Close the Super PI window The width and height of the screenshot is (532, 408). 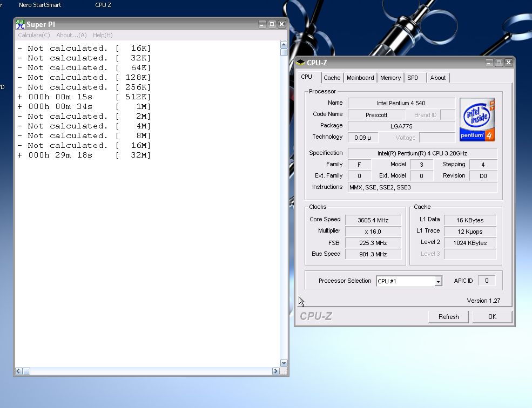coord(281,24)
